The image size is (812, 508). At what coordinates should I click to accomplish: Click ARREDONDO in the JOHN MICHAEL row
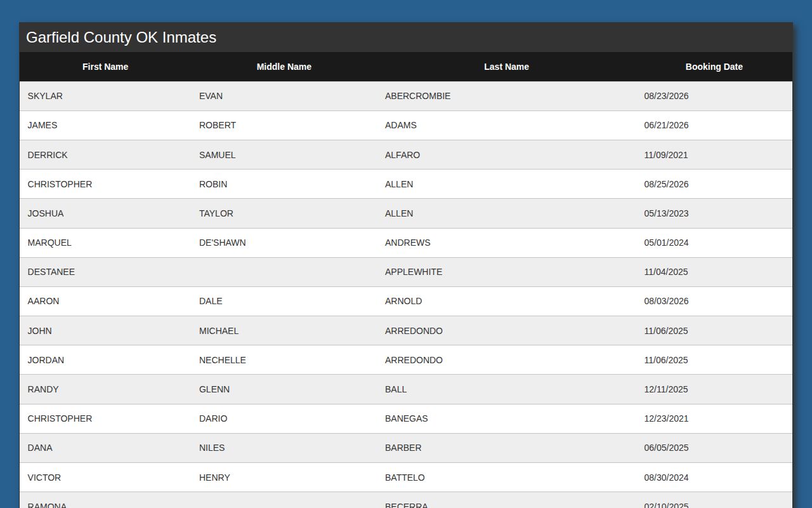pos(414,331)
